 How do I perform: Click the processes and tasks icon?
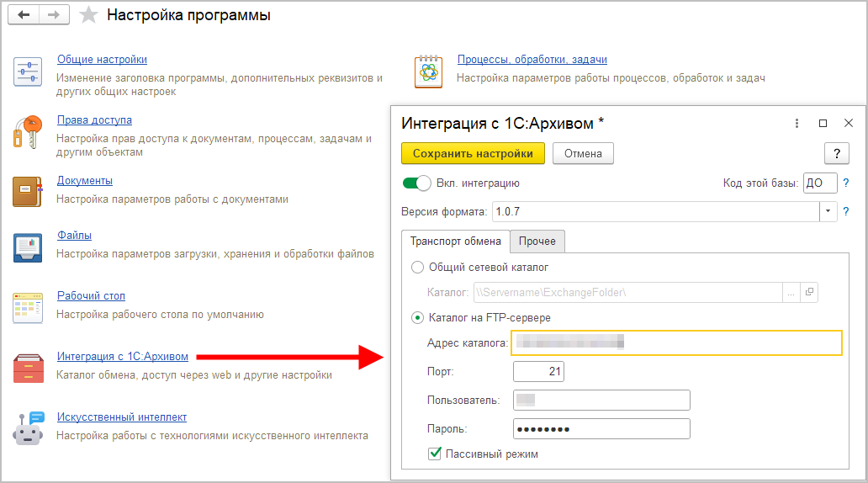coord(428,72)
